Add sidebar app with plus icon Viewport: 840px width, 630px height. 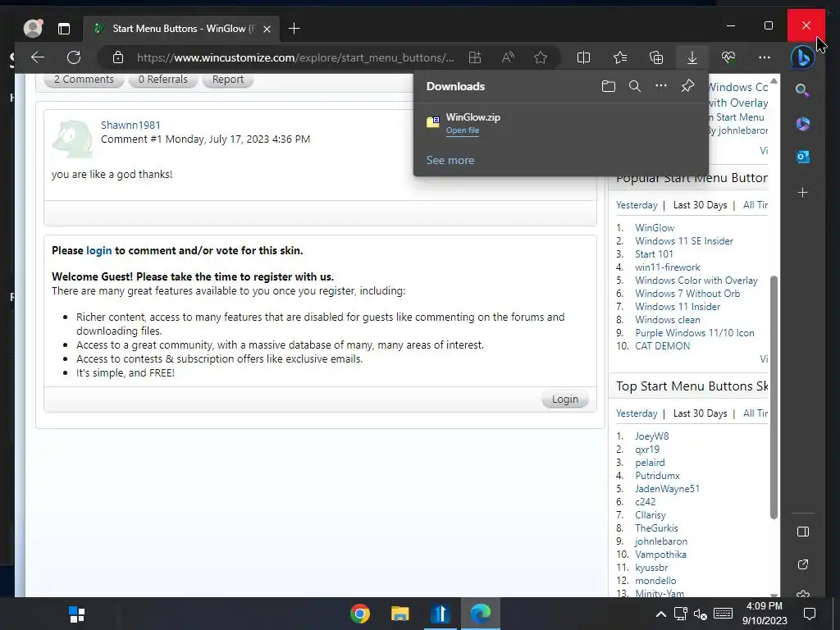(x=802, y=192)
